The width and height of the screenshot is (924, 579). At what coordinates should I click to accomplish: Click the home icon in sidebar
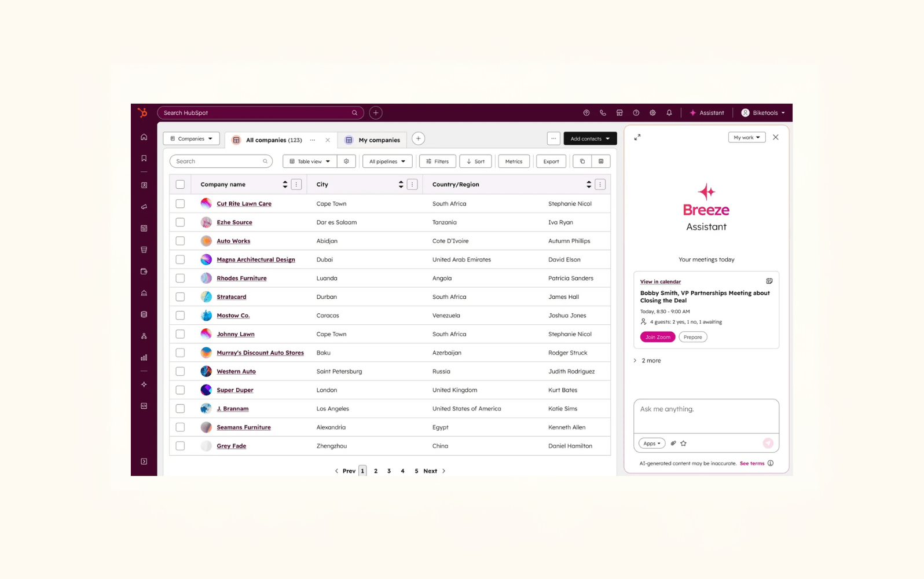pyautogui.click(x=144, y=137)
